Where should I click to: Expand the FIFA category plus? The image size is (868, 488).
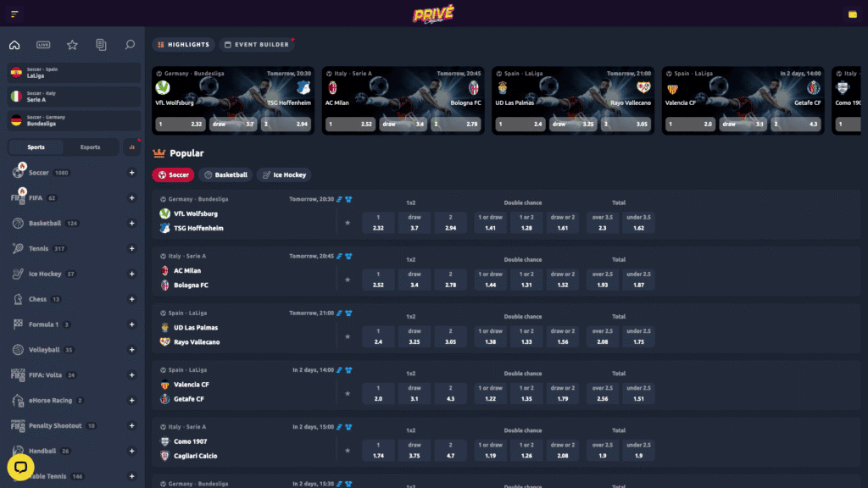point(131,198)
